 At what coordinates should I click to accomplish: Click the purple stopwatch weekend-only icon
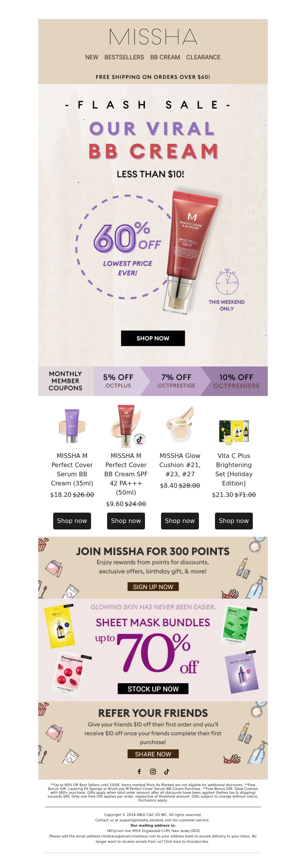[227, 282]
